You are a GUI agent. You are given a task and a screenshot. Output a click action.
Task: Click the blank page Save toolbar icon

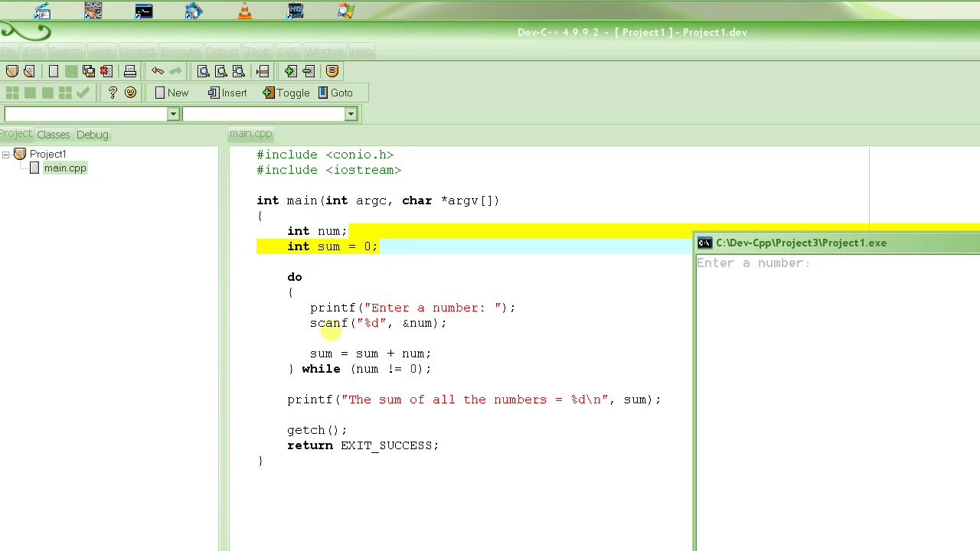click(x=54, y=71)
